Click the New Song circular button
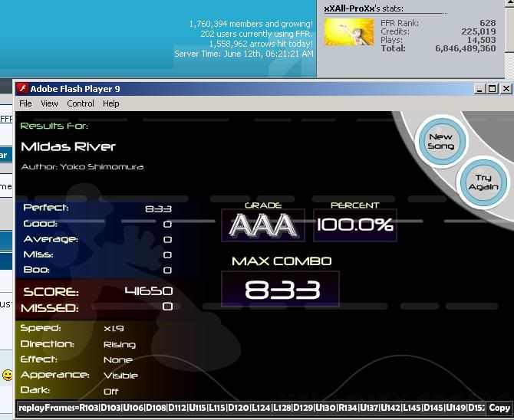Screen dimensions: 514x420 [x=440, y=141]
